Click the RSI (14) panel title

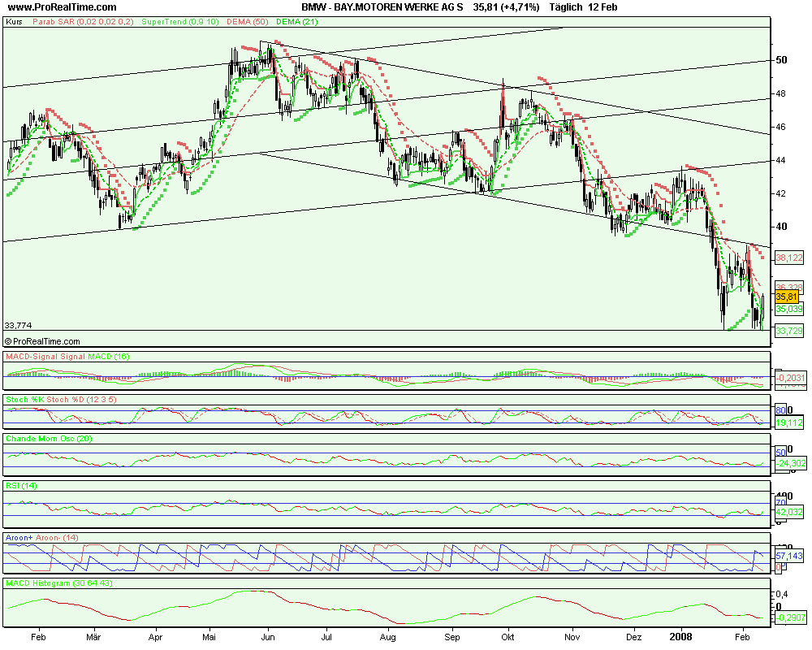pyautogui.click(x=21, y=486)
